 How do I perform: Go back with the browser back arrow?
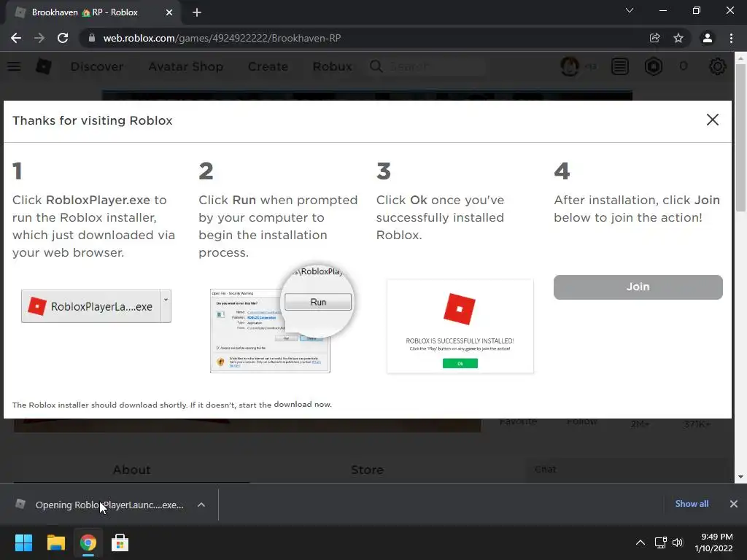tap(16, 38)
